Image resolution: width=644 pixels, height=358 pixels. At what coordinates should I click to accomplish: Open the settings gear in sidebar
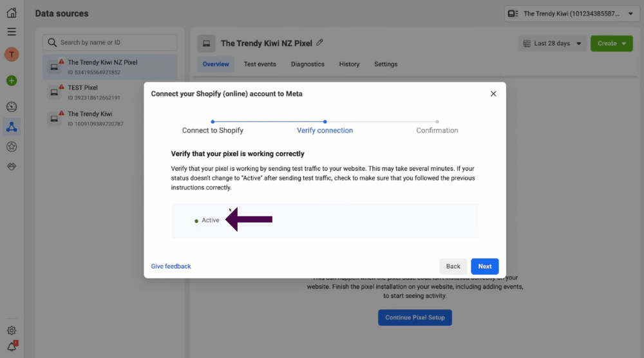click(x=12, y=330)
